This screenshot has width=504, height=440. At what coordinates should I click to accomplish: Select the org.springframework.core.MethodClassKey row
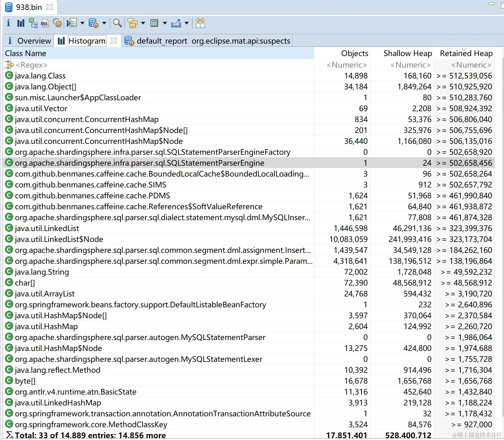point(249,424)
